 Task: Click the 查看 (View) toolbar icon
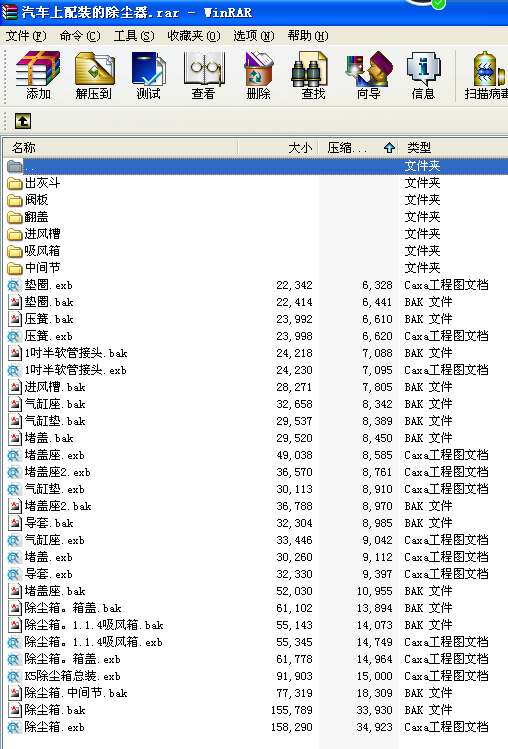[204, 69]
